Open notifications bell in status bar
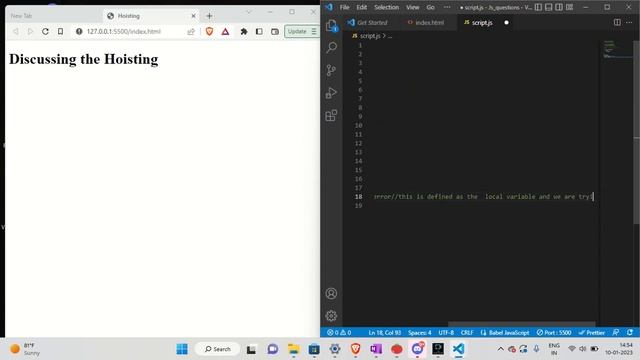The height and width of the screenshot is (360, 640). [630, 333]
